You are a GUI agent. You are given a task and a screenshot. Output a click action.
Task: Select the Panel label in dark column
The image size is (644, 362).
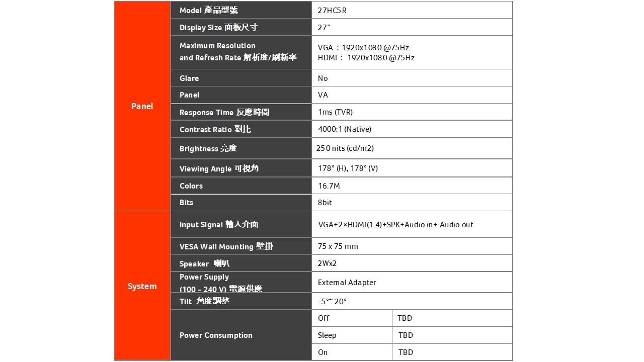[x=189, y=95]
